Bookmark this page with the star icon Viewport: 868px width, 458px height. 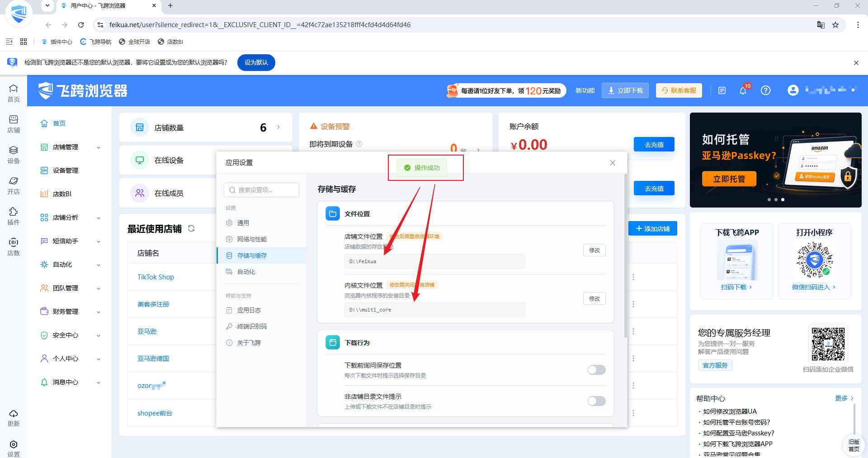click(x=835, y=25)
